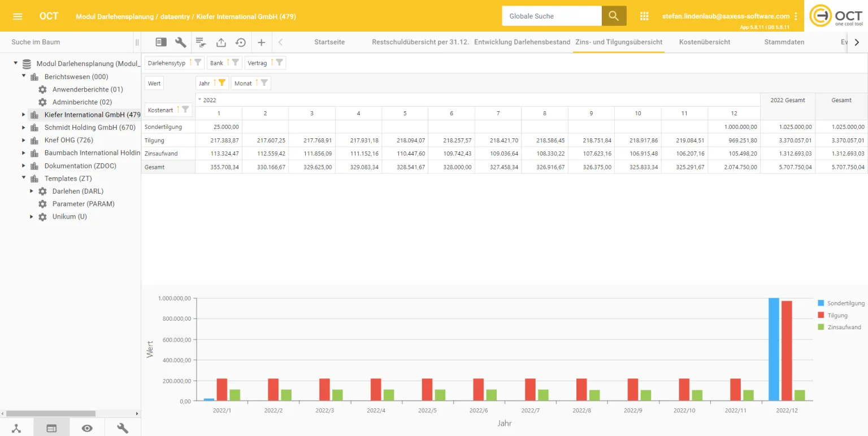868x436 pixels.
Task: Click the export upload icon in toolbar
Action: (x=221, y=42)
